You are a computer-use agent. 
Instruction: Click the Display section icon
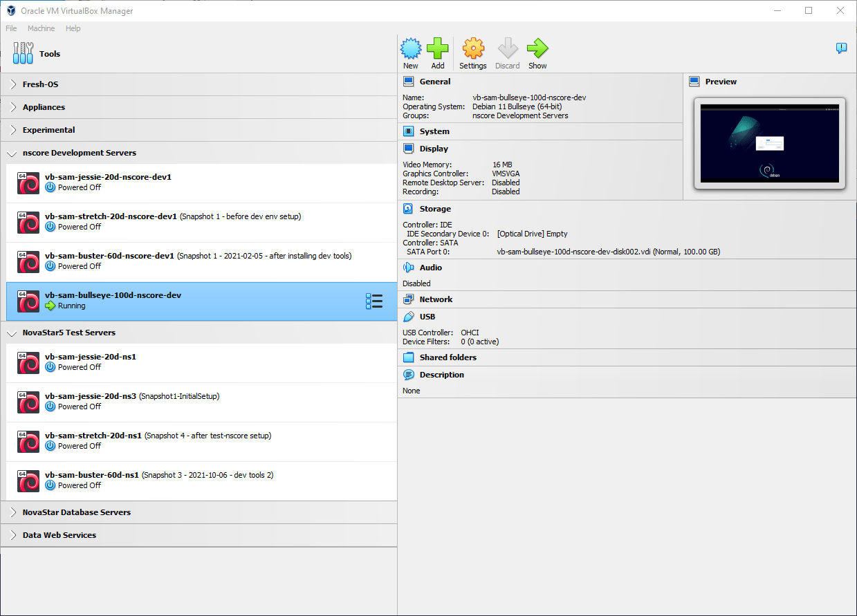(409, 148)
